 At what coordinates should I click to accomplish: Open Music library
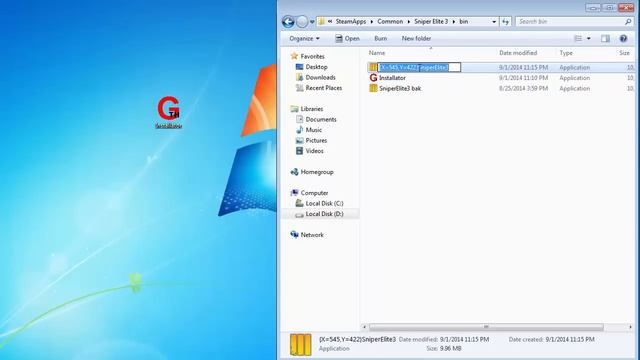click(x=313, y=130)
